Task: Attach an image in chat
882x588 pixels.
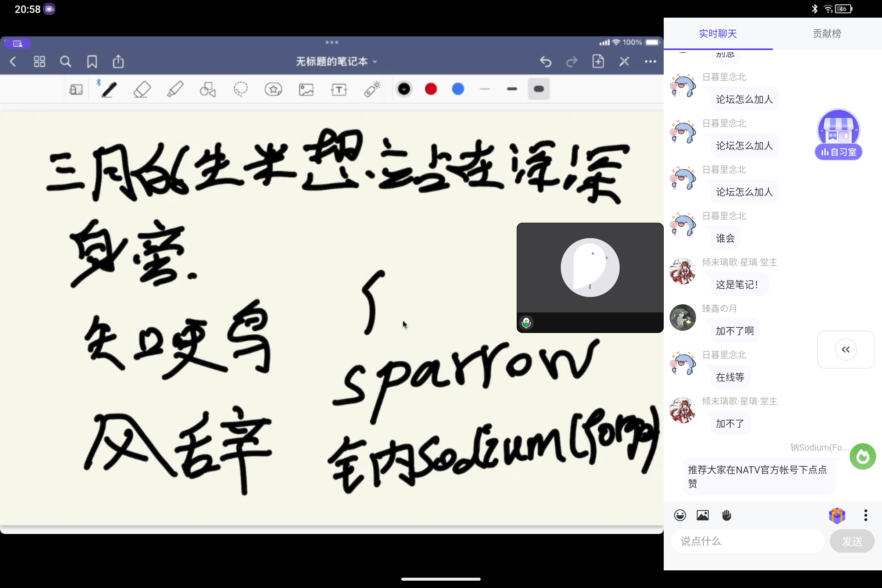Action: [703, 515]
